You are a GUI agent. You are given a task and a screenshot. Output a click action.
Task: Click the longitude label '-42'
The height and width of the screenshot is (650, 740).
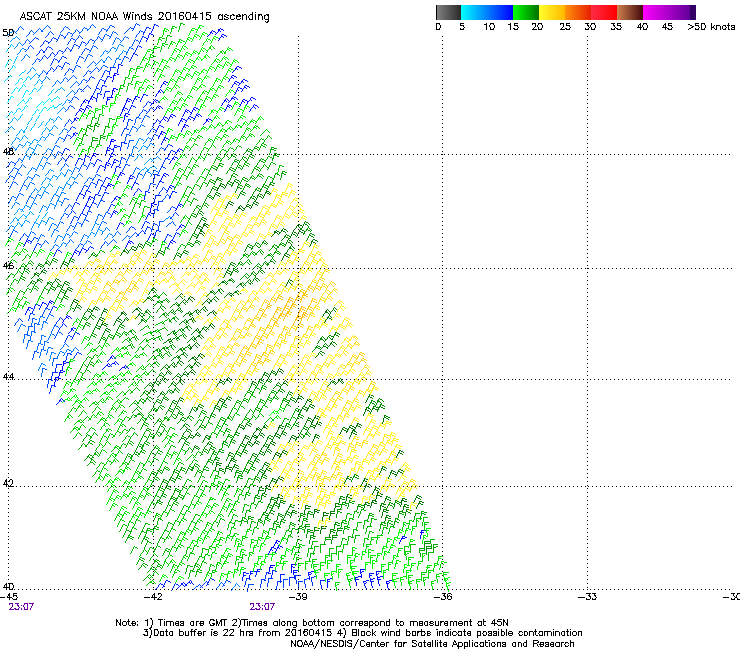(153, 597)
